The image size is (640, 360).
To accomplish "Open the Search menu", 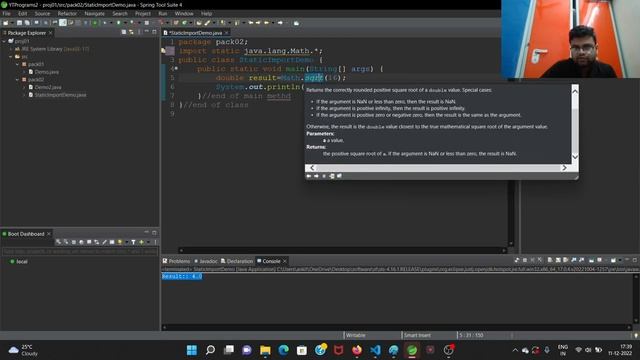I will tap(120, 13).
